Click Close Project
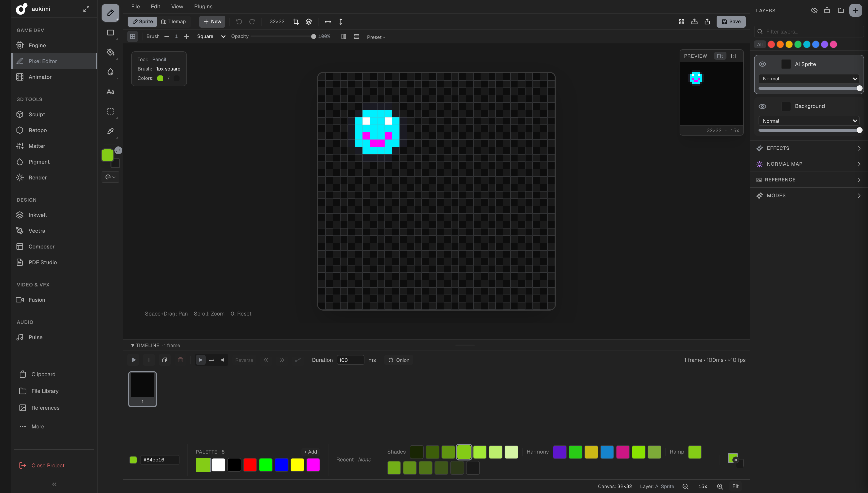 pos(48,465)
